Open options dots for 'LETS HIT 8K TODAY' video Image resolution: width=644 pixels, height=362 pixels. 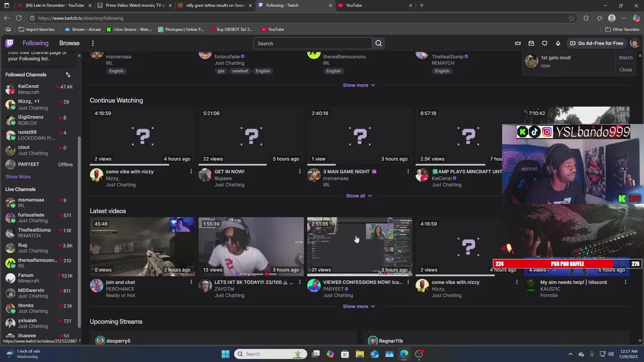click(299, 282)
